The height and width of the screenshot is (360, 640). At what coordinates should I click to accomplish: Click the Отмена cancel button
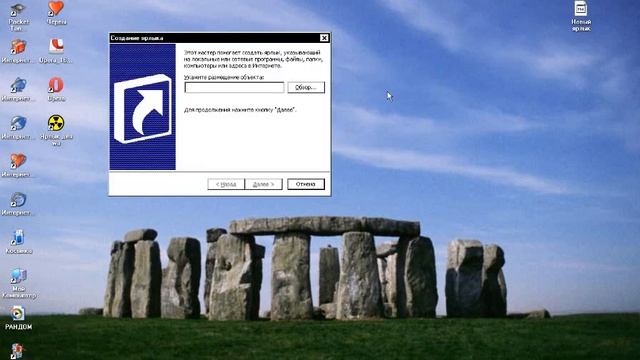[x=306, y=184]
